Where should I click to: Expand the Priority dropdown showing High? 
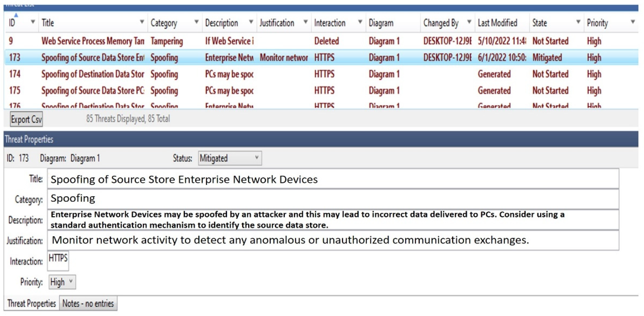71,281
